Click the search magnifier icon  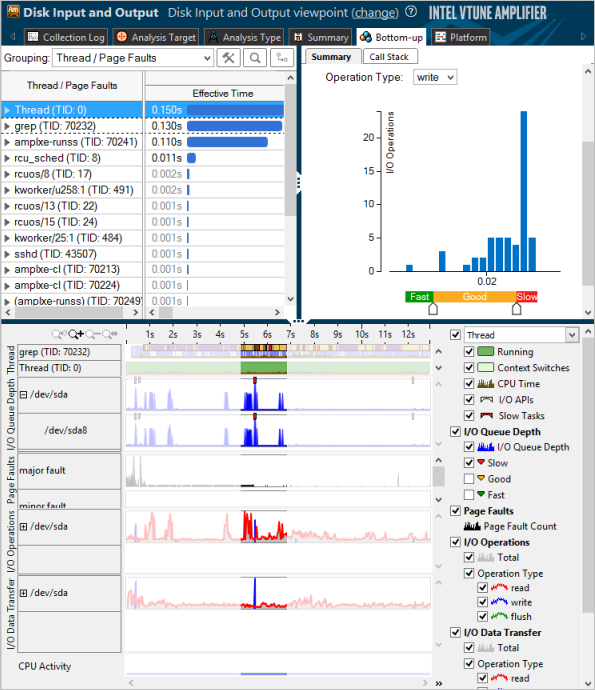tap(255, 58)
